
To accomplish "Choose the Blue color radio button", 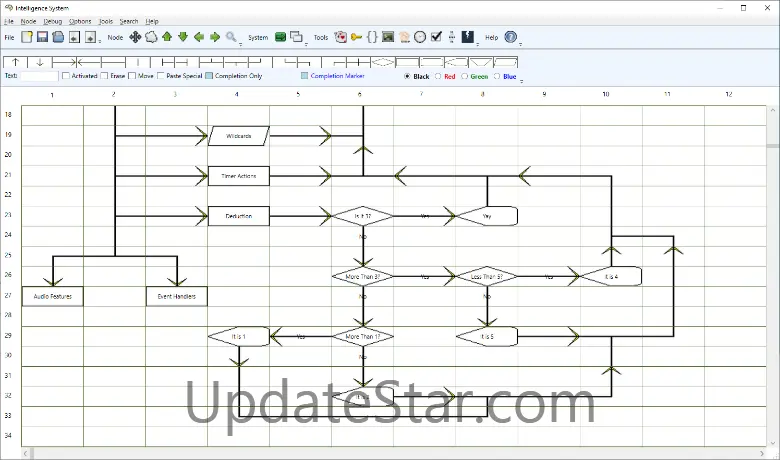I will (497, 76).
